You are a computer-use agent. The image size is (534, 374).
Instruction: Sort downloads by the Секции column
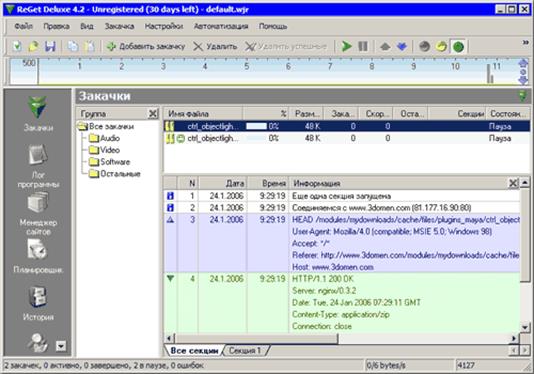tap(457, 113)
